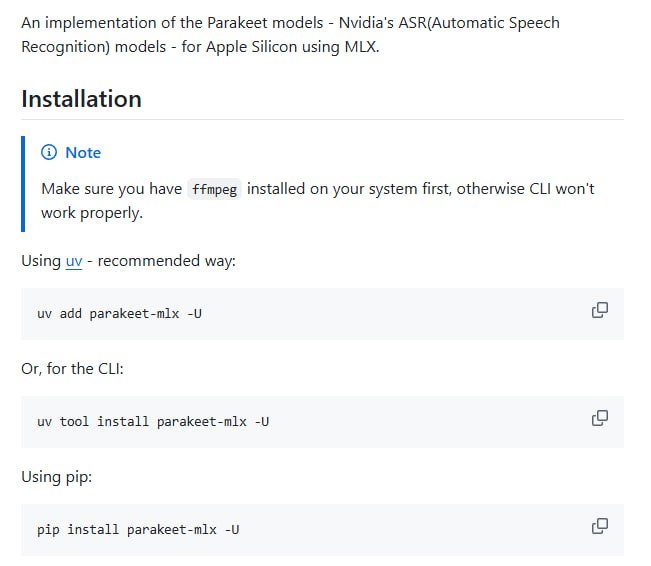Screen dimensions: 651x566
Task: Click the 'Recognition) models' description line
Action: (100, 47)
